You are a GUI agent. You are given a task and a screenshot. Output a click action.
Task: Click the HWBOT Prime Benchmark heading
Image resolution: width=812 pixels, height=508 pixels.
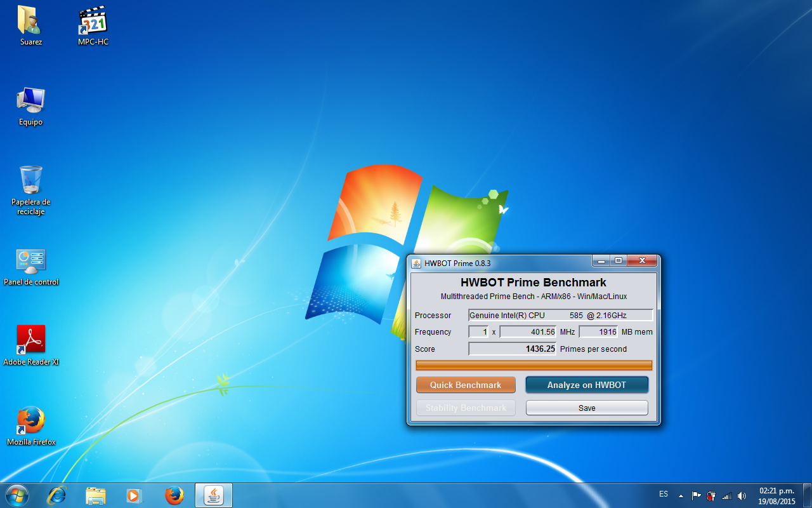[x=534, y=283]
